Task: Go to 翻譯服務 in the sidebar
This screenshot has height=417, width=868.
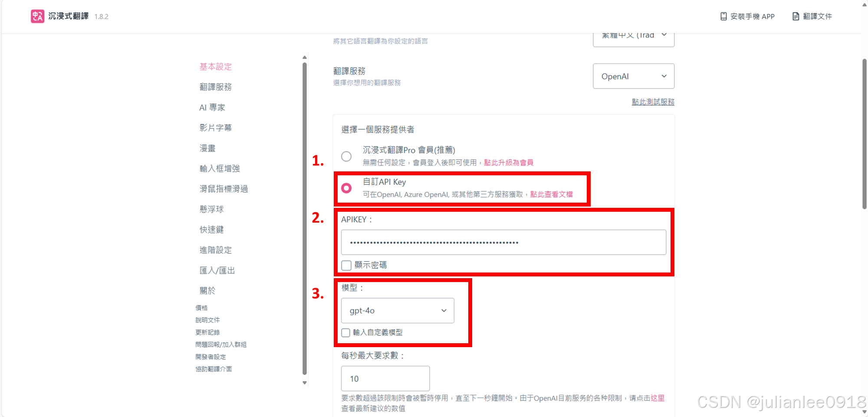Action: (x=216, y=87)
